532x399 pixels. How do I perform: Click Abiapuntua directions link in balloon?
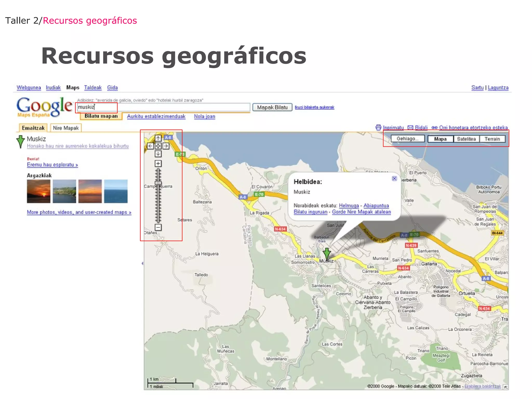376,205
